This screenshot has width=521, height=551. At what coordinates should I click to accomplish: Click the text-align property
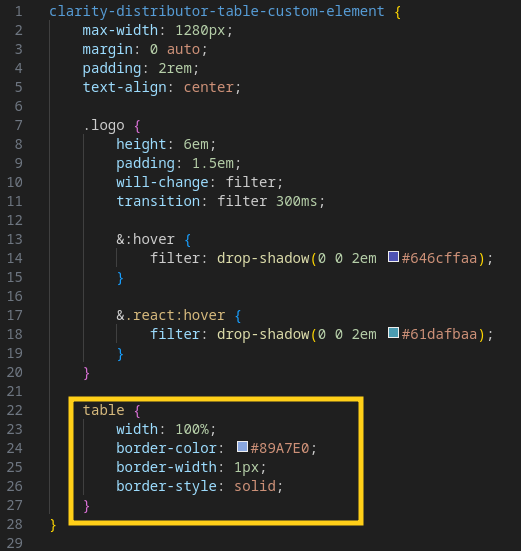(x=124, y=87)
